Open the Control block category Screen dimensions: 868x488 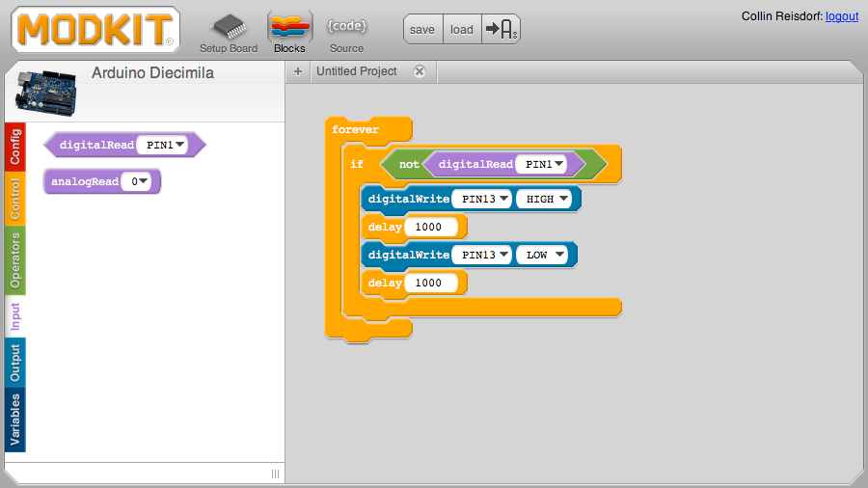[x=15, y=200]
